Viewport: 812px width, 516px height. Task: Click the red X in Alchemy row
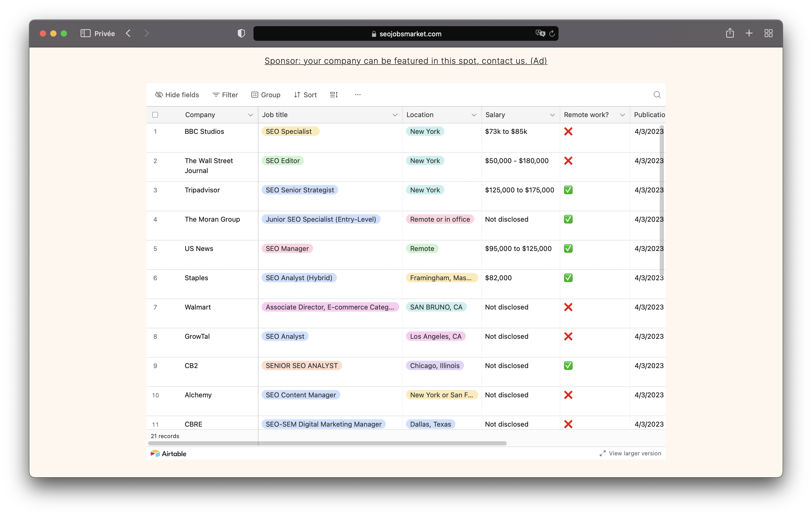point(568,395)
